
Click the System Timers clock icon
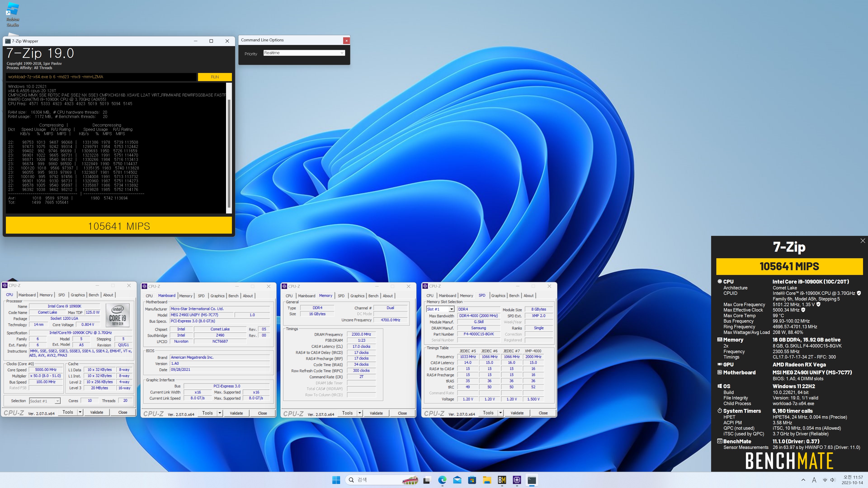pos(720,411)
